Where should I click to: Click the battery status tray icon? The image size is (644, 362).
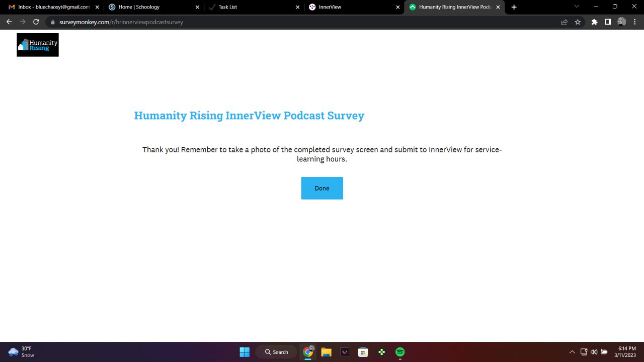coord(604,352)
